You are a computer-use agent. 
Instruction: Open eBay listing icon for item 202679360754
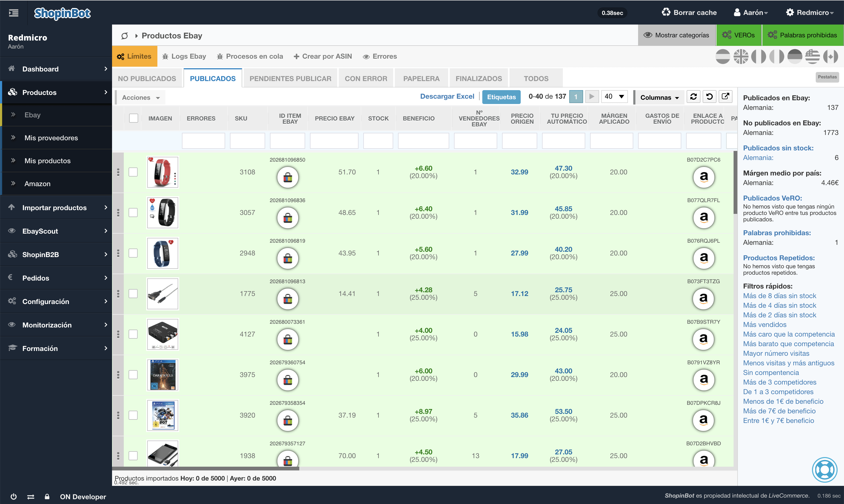click(288, 380)
